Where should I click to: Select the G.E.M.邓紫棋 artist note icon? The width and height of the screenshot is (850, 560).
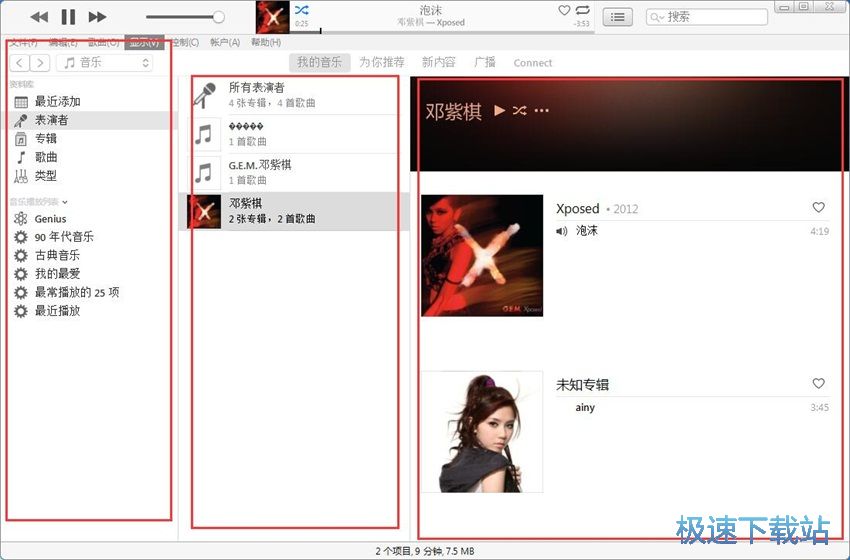pos(204,172)
